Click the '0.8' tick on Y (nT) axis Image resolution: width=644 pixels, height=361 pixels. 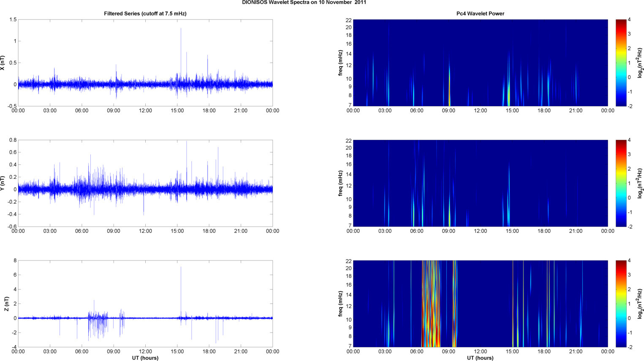tap(13, 140)
